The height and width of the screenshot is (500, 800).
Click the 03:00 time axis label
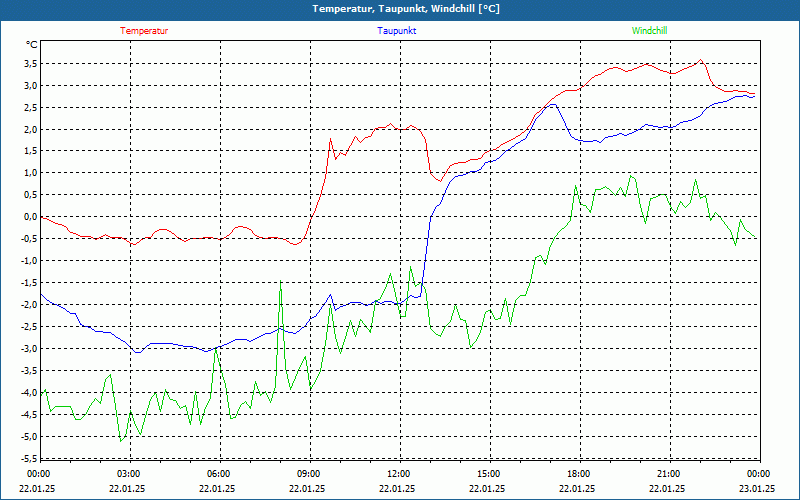[x=130, y=474]
